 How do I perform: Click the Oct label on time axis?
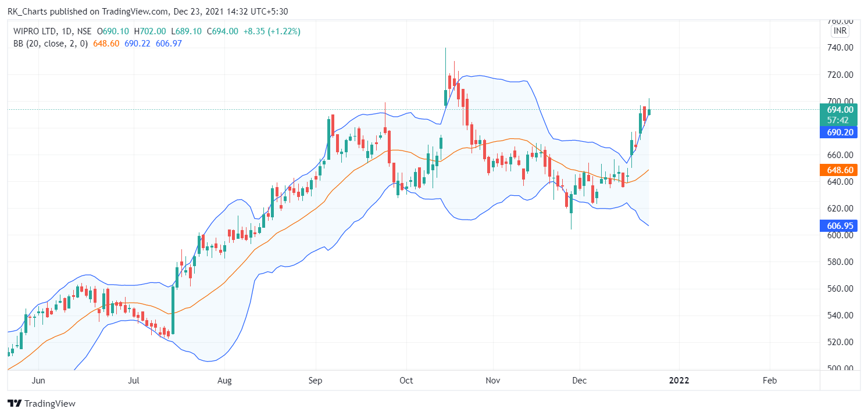tap(406, 381)
